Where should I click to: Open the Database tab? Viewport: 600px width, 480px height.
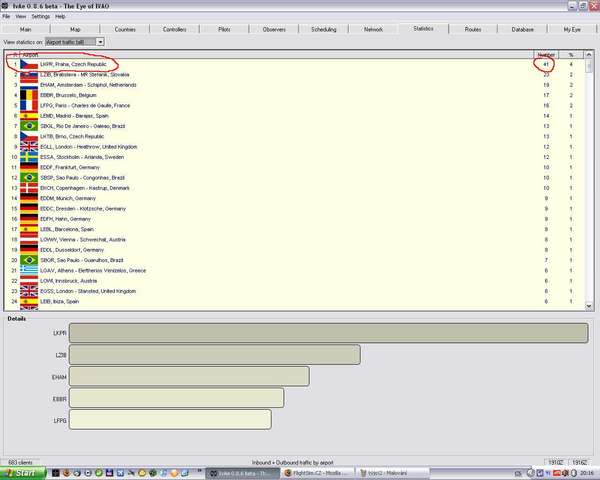point(523,29)
